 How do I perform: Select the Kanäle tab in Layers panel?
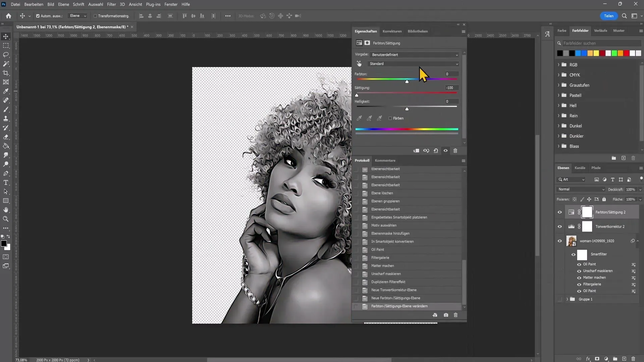pyautogui.click(x=579, y=168)
